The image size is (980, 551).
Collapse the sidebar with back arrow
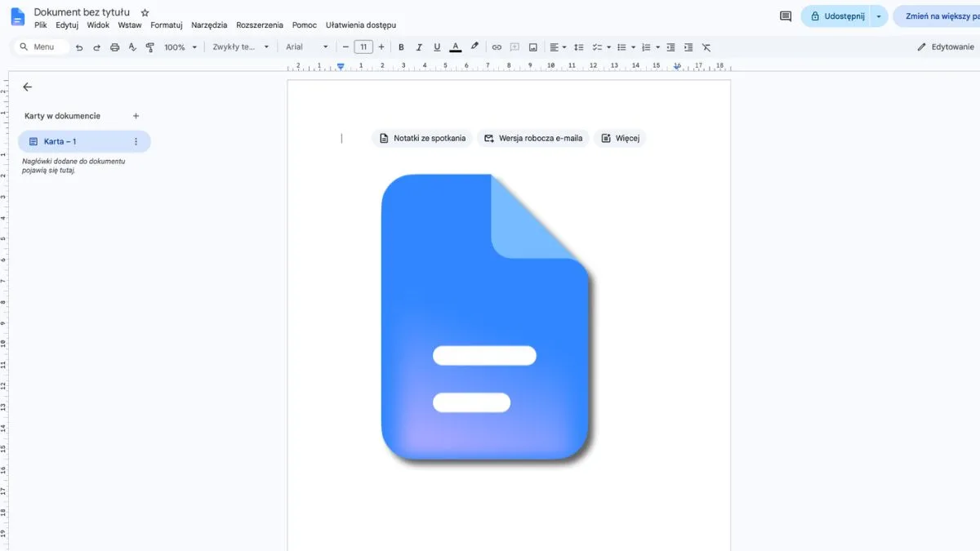point(27,87)
